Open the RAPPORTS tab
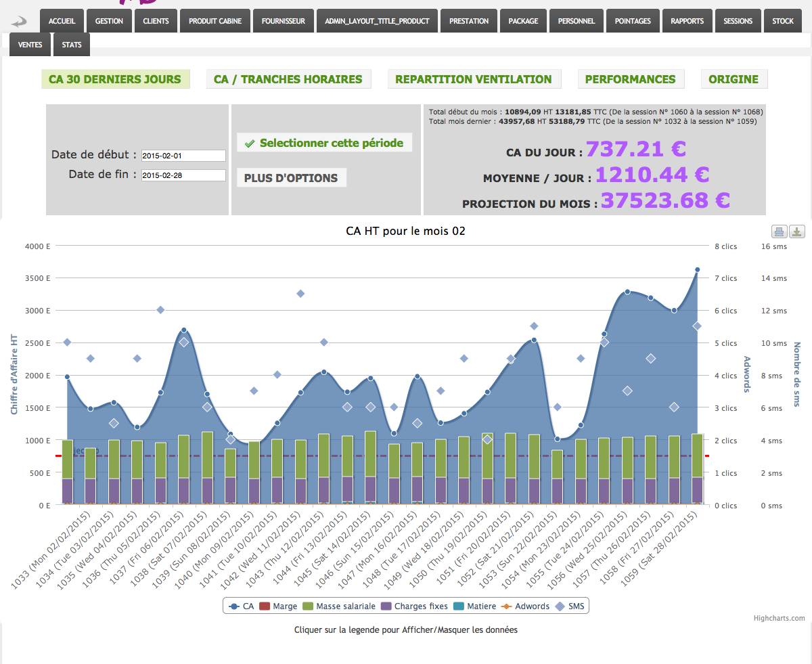This screenshot has height=664, width=812. (687, 21)
